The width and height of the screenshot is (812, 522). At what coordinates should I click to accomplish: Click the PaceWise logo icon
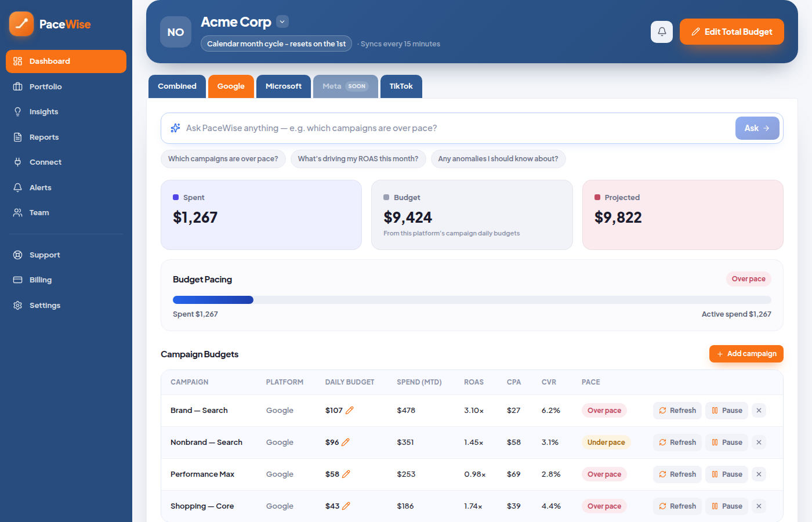coord(21,24)
